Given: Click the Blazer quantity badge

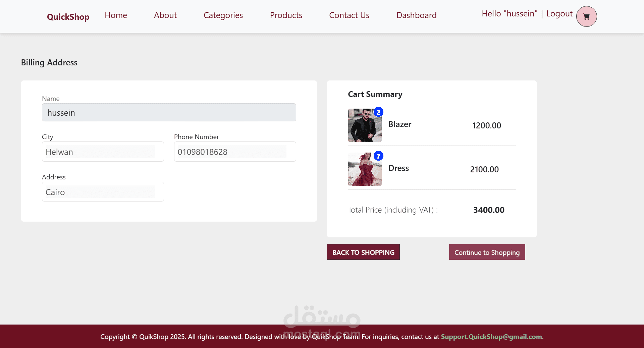Looking at the screenshot, I should [x=378, y=112].
